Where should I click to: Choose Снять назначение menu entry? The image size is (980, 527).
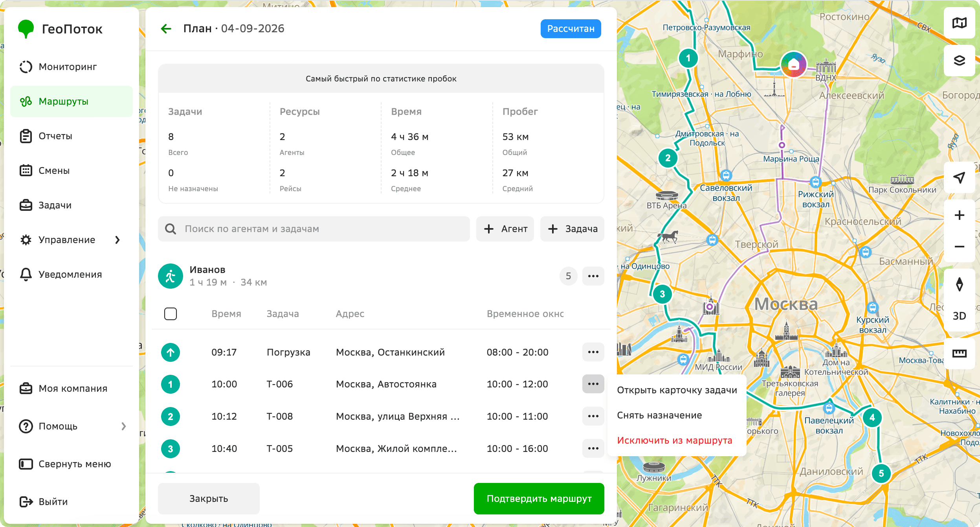click(x=677, y=415)
